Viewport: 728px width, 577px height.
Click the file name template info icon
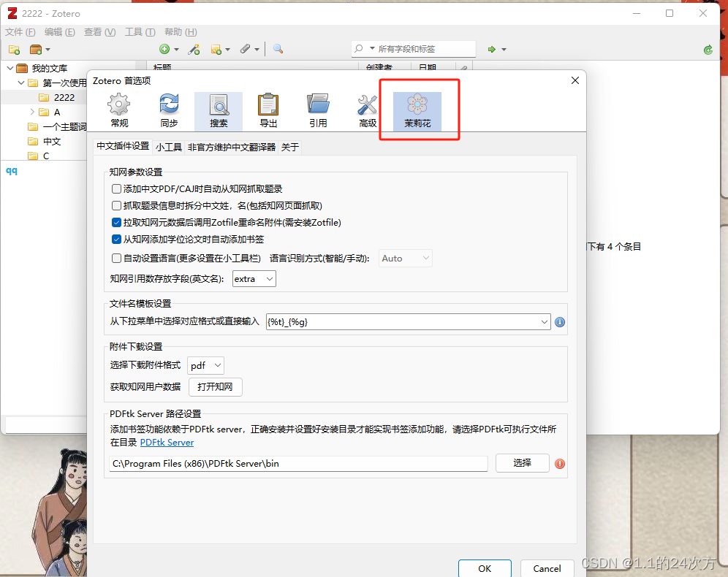click(x=560, y=322)
